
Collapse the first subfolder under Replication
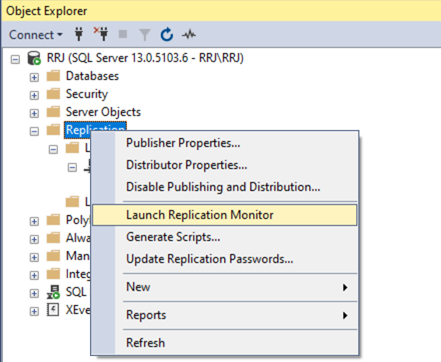tap(53, 149)
